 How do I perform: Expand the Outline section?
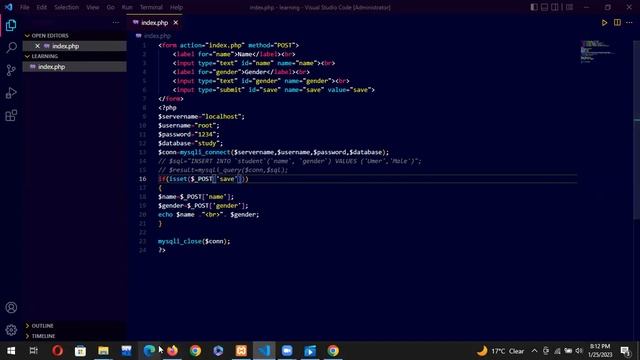[27, 326]
